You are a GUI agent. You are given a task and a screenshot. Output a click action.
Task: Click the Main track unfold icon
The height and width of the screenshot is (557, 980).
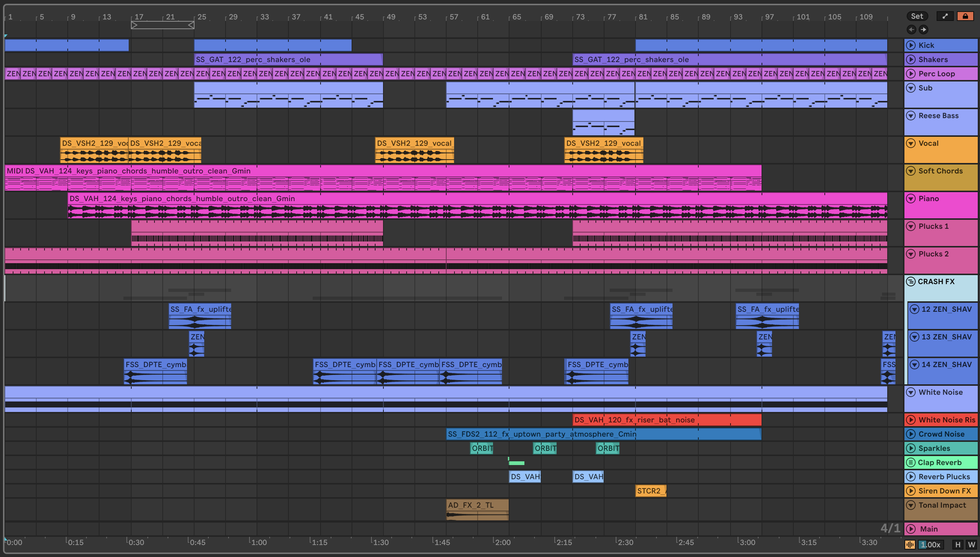point(911,529)
